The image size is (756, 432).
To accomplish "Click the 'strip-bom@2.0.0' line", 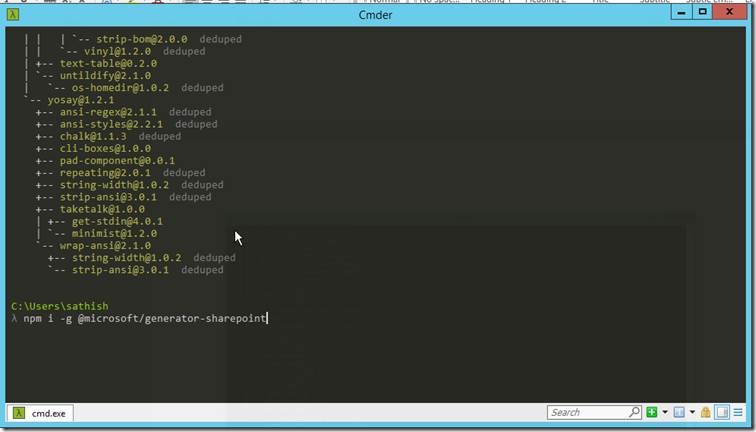I will (x=142, y=39).
